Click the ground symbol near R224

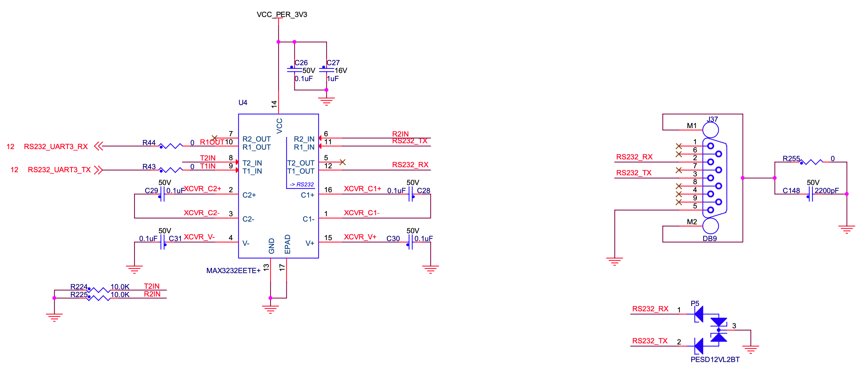54,317
